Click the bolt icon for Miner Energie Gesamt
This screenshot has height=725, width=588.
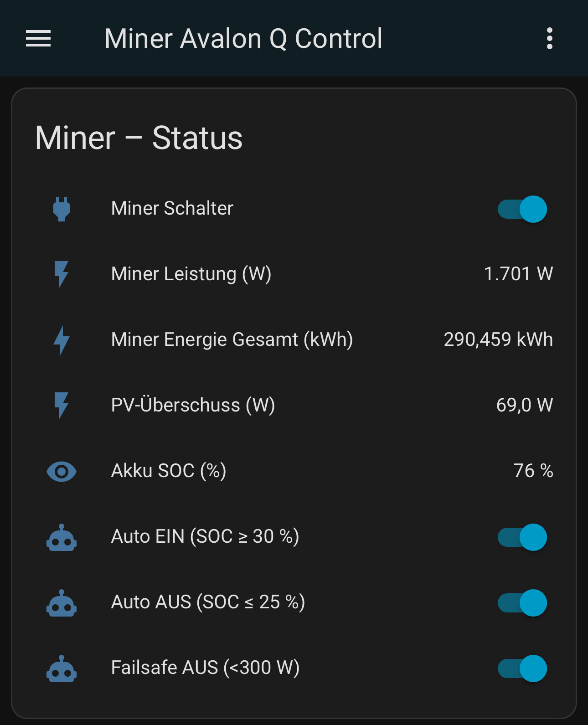click(62, 340)
